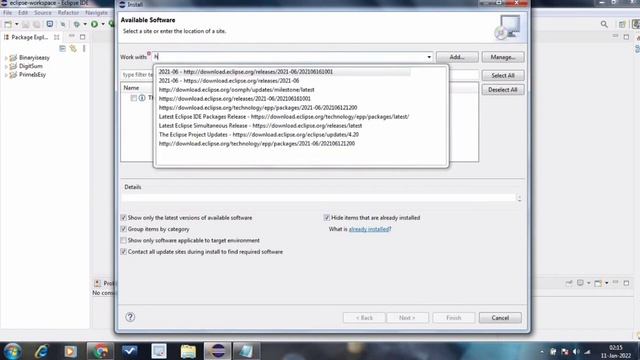Click the Deselect All button
640x360 pixels.
click(503, 90)
